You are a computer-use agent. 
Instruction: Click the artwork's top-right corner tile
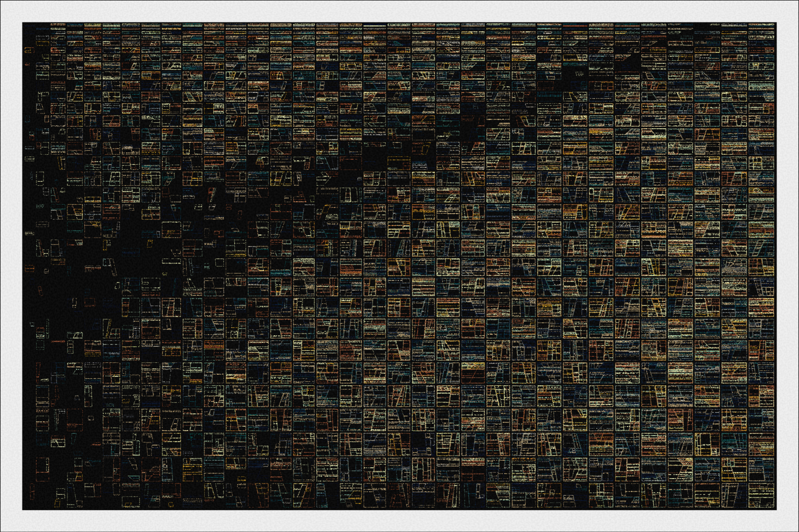point(761,29)
